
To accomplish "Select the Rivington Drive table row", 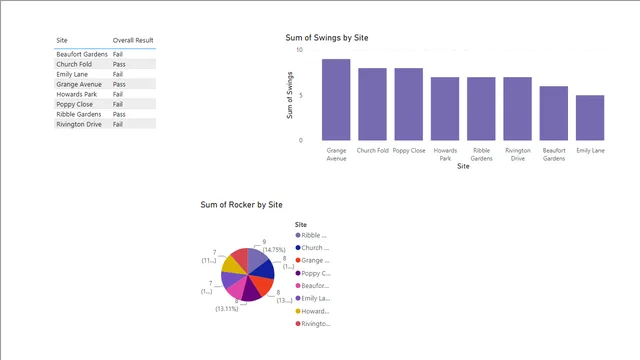I will pos(105,124).
